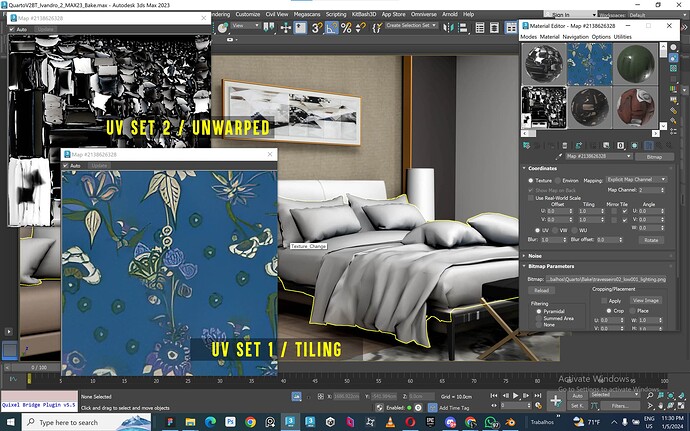Click the Filters... button

pos(620,406)
